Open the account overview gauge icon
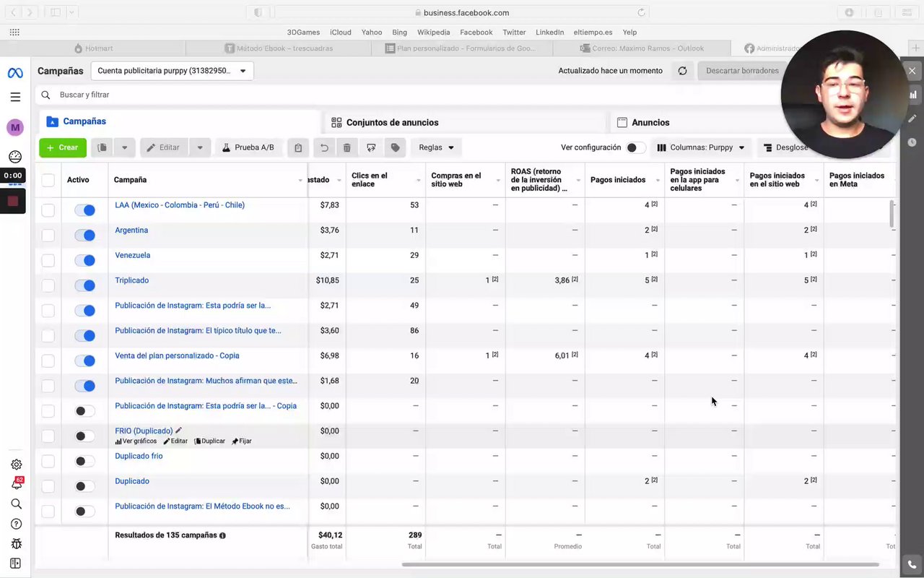This screenshot has height=578, width=924. click(x=15, y=157)
